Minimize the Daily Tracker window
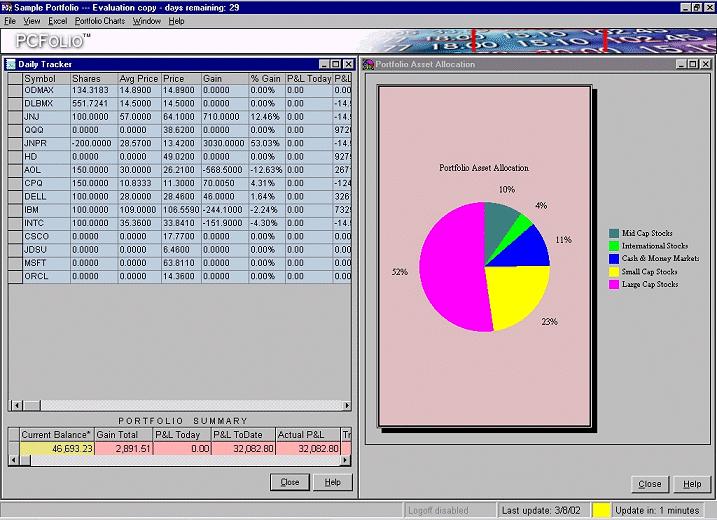This screenshot has height=520, width=717. [324, 64]
